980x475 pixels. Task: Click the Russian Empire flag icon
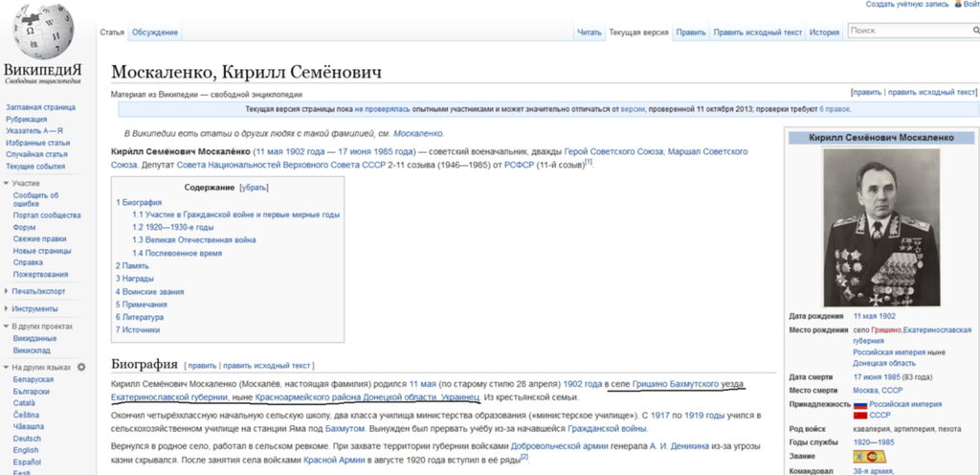860,404
